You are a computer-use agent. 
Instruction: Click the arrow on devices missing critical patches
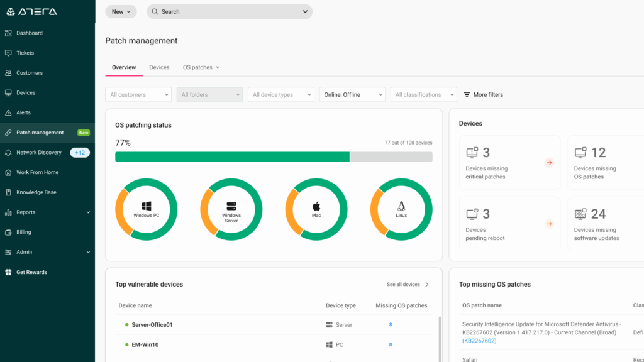point(549,162)
